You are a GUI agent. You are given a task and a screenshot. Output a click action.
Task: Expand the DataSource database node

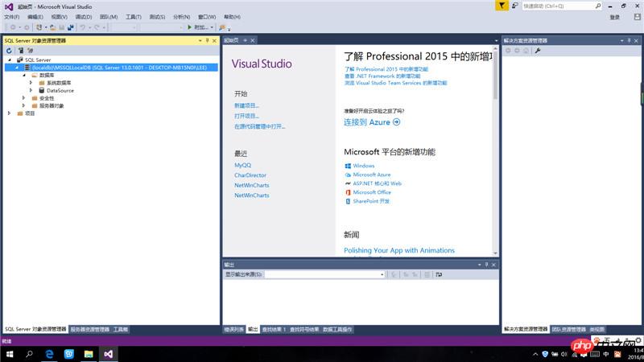(x=31, y=90)
